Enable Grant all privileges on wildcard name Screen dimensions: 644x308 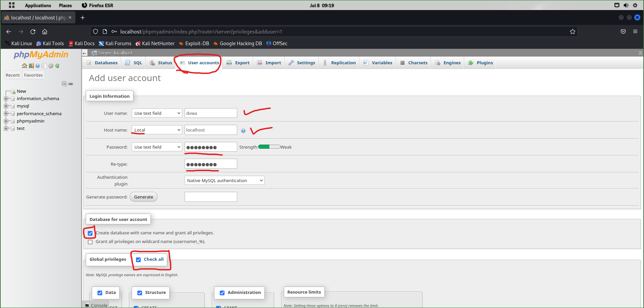tap(90, 242)
